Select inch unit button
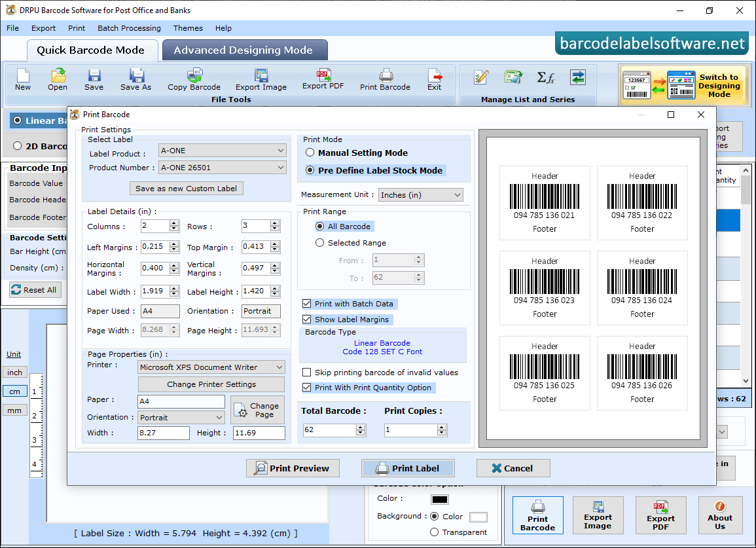Image resolution: width=756 pixels, height=548 pixels. (x=14, y=373)
